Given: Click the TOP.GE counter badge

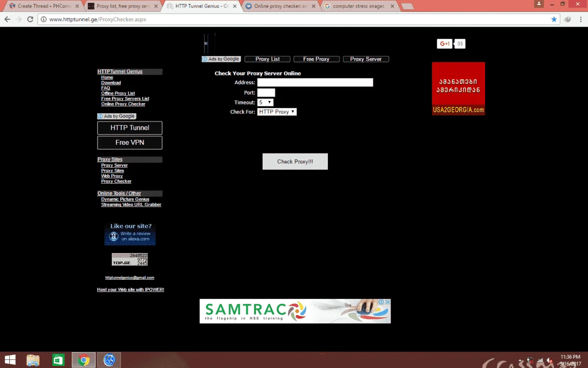Looking at the screenshot, I should pos(130,259).
